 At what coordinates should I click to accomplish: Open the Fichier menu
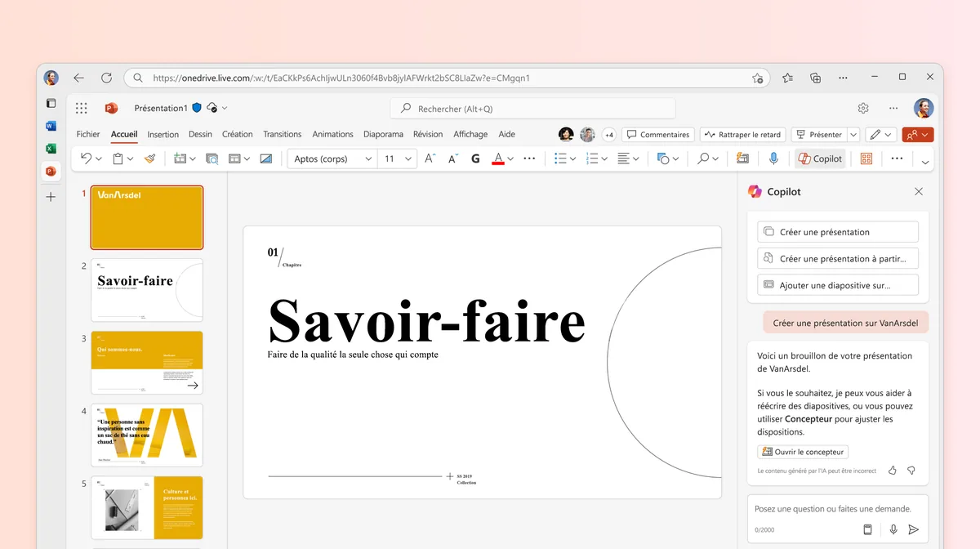(88, 134)
